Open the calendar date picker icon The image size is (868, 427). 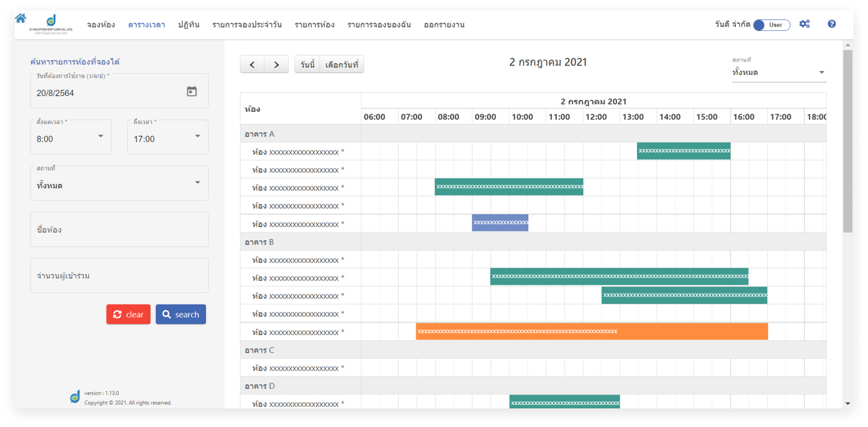[192, 92]
